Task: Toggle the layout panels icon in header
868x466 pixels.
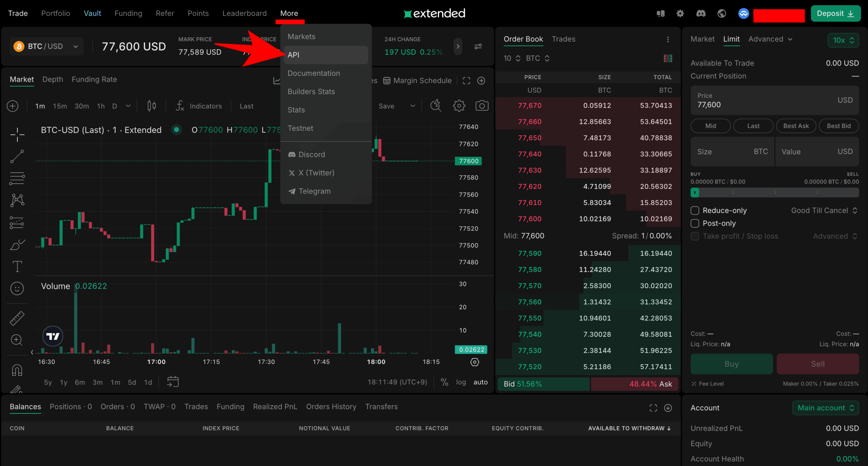Action: pos(660,13)
